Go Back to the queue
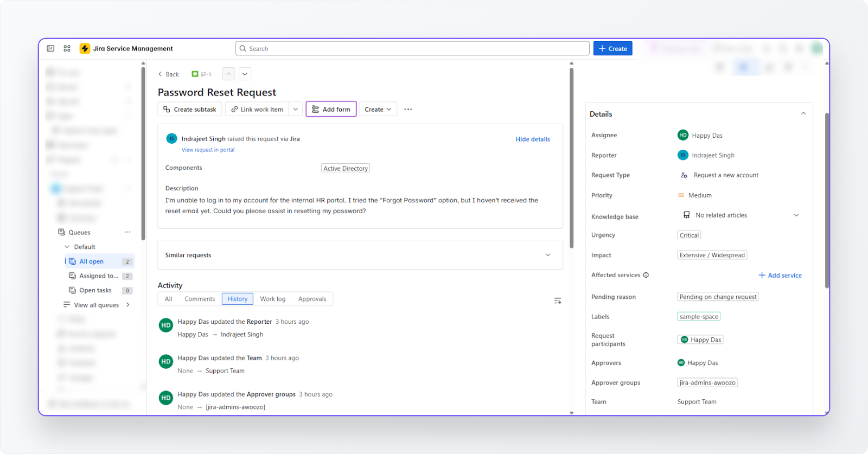 (168, 74)
